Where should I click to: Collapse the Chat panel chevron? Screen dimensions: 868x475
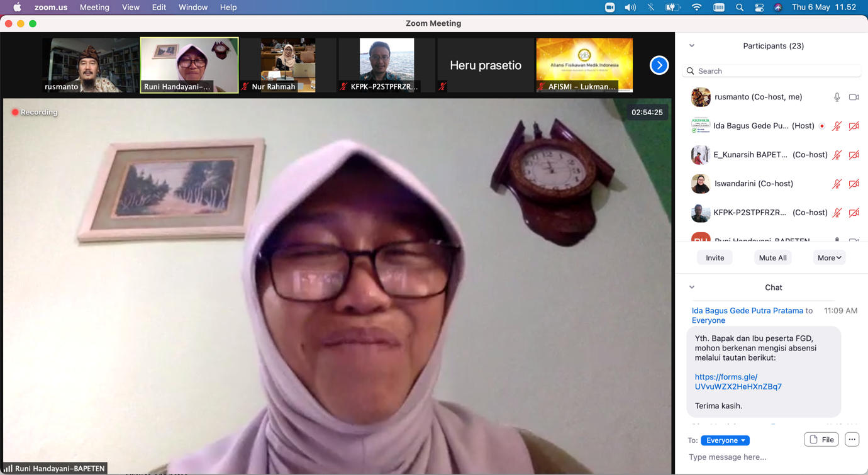point(692,288)
